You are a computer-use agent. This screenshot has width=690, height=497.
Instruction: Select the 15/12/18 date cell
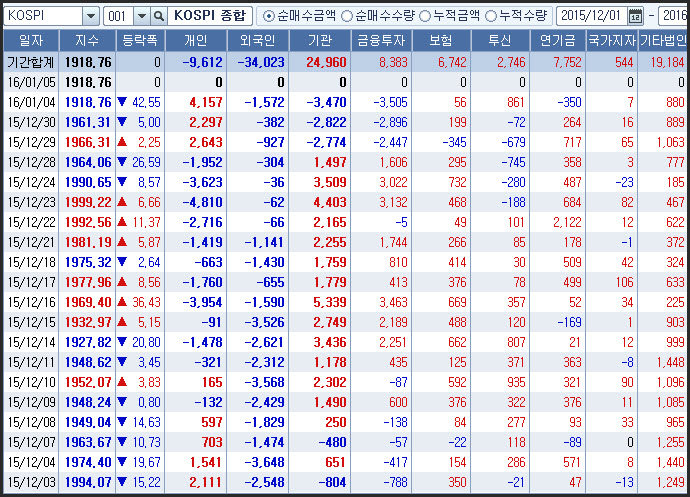tap(31, 262)
